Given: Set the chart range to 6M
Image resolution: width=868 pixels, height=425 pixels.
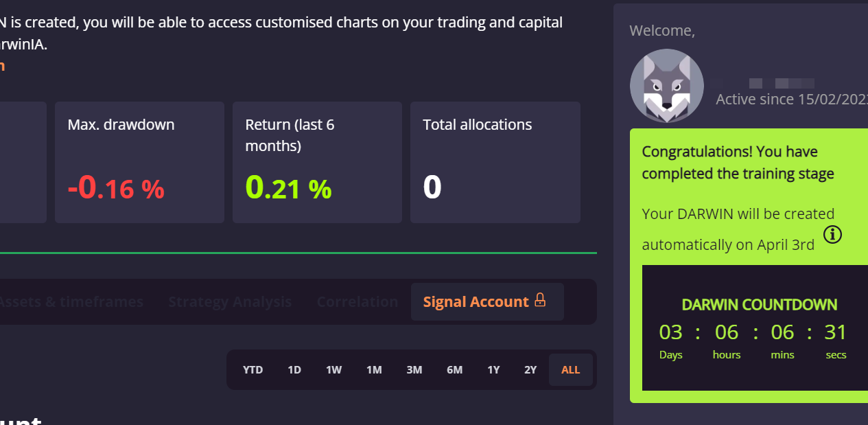Looking at the screenshot, I should click(x=455, y=369).
